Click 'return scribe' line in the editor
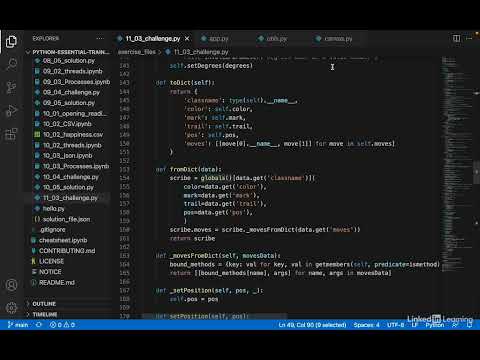This screenshot has height=360, width=480. coord(192,239)
